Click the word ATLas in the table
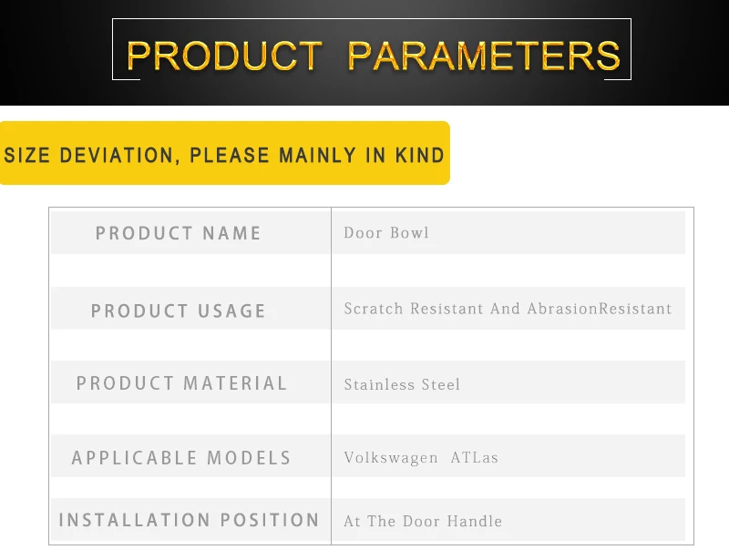This screenshot has height=560, width=729. point(474,457)
